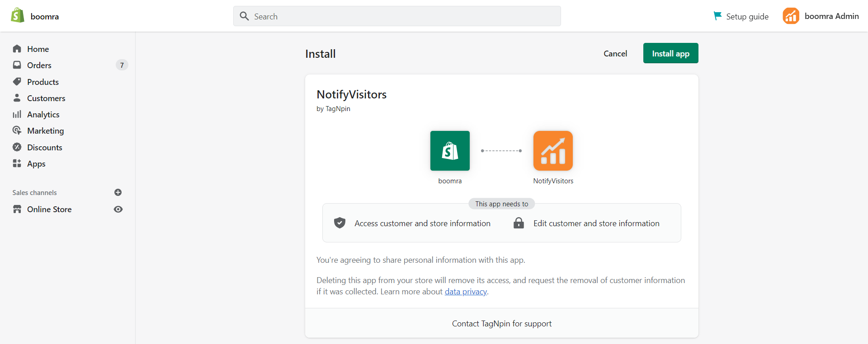Click the NotifyVisitors app title
868x344 pixels.
[x=352, y=94]
